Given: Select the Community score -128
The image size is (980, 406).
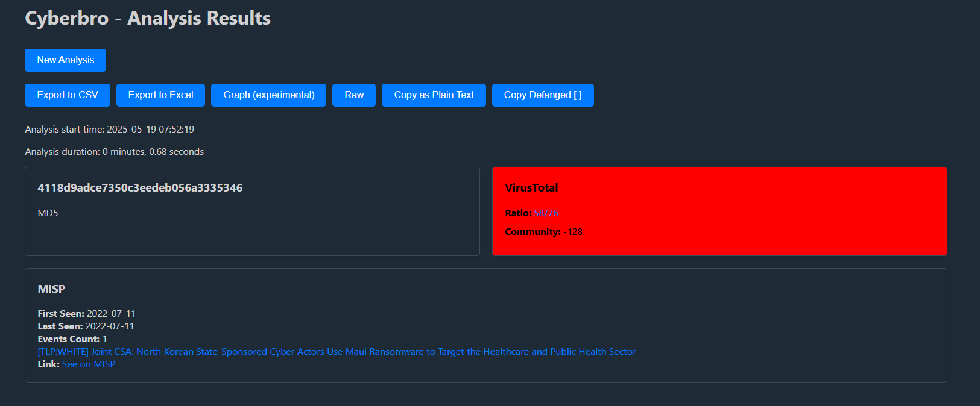Looking at the screenshot, I should [x=573, y=232].
